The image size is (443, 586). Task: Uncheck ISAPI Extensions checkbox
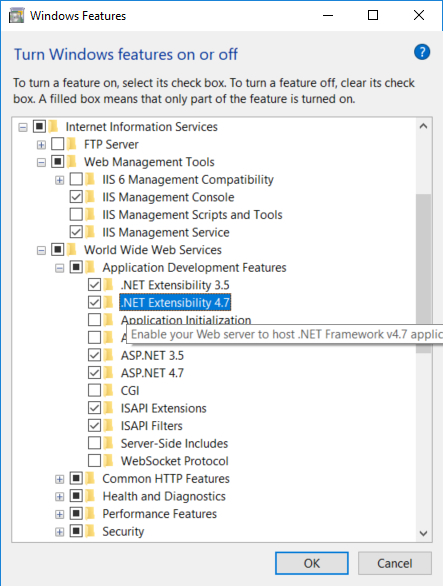pyautogui.click(x=95, y=408)
